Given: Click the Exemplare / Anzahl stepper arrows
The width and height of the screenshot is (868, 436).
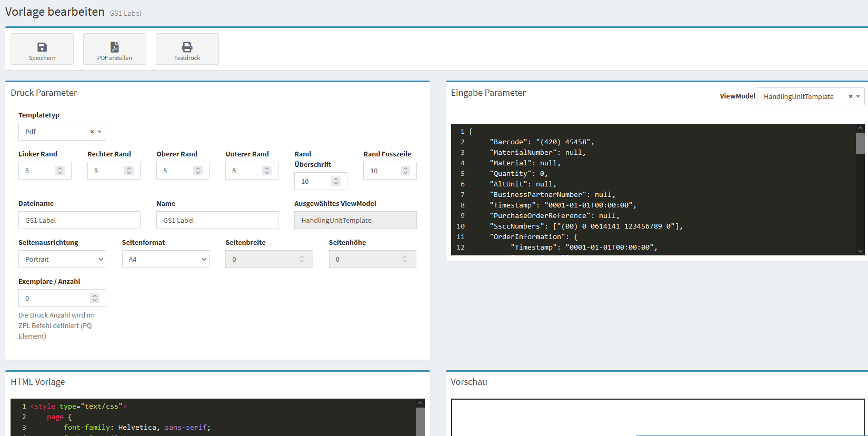Looking at the screenshot, I should pos(95,298).
